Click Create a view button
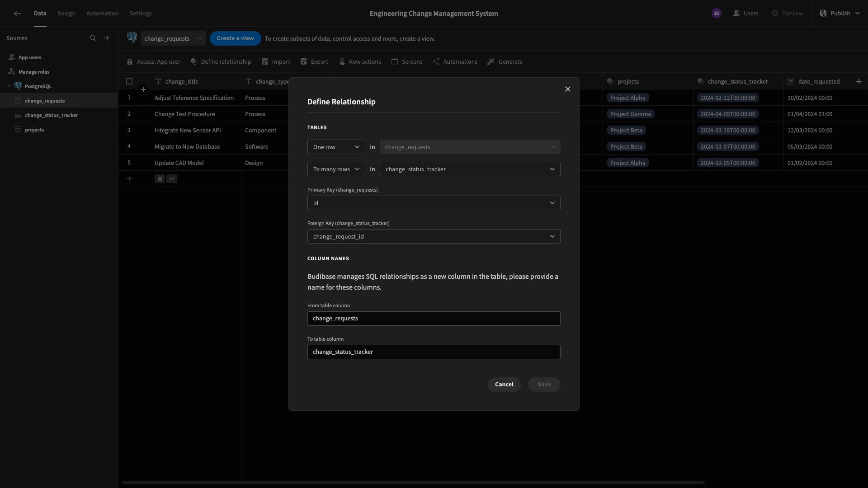 click(x=235, y=38)
